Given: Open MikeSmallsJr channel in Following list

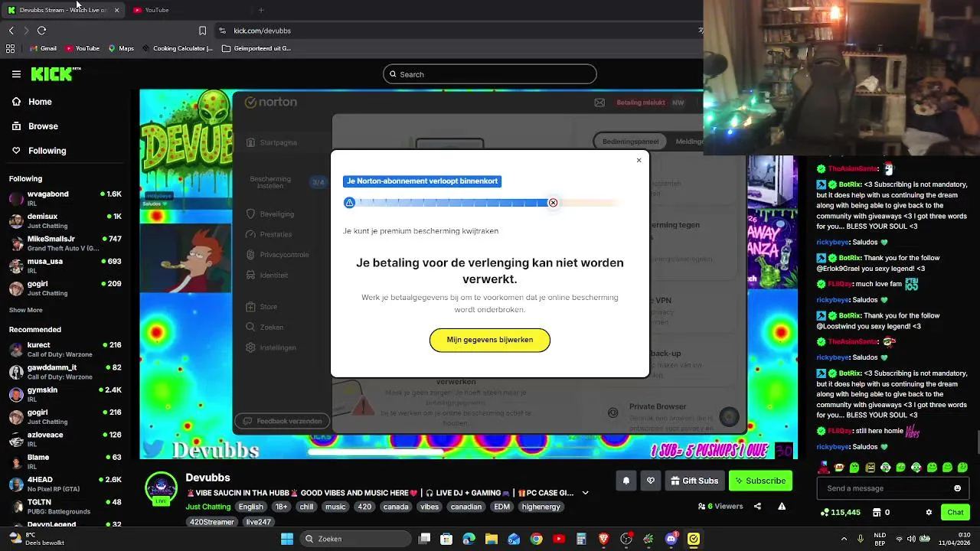Looking at the screenshot, I should click(x=65, y=243).
